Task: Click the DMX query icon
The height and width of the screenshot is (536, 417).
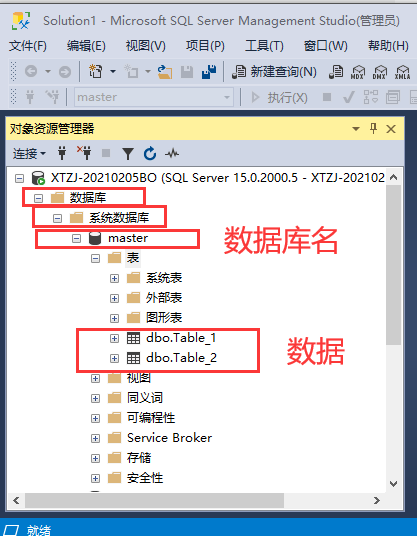Action: coord(380,72)
